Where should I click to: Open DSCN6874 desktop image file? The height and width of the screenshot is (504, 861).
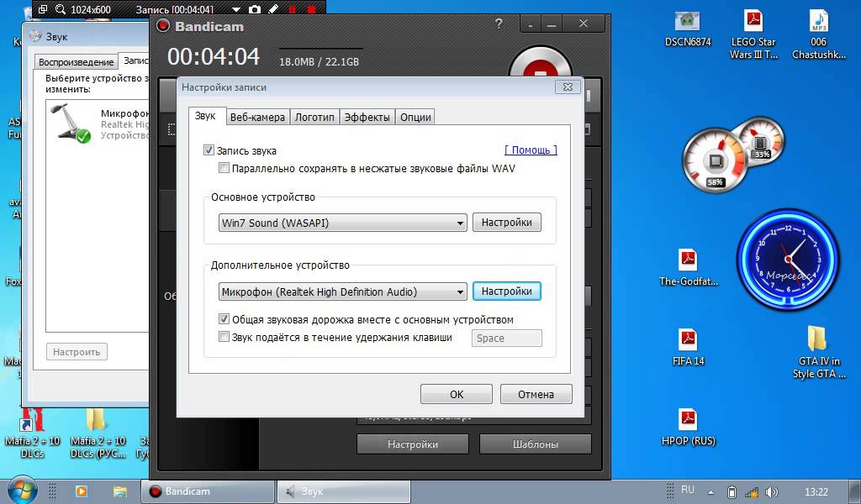pos(688,29)
